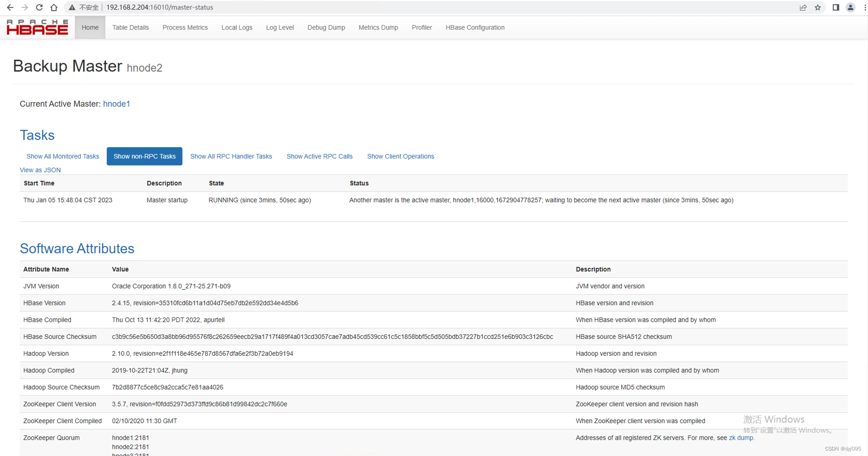868x456 pixels.
Task: Open the zk dump link
Action: click(x=741, y=438)
